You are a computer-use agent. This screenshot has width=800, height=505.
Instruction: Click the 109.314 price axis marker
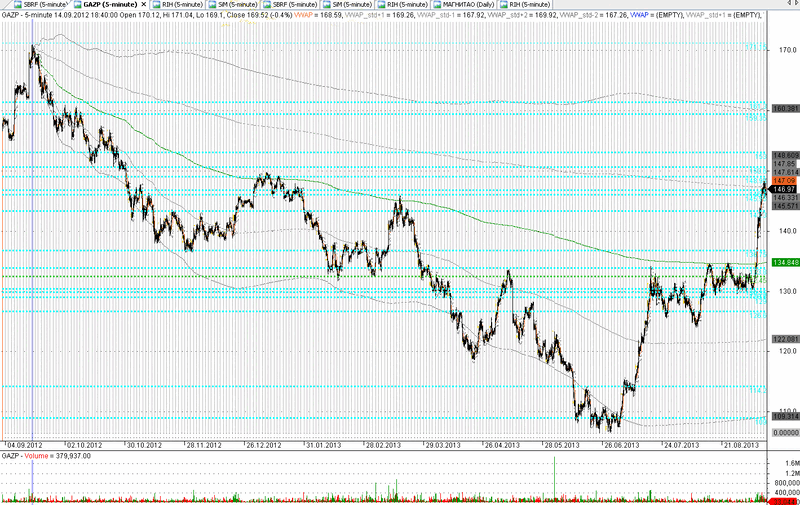(x=786, y=416)
